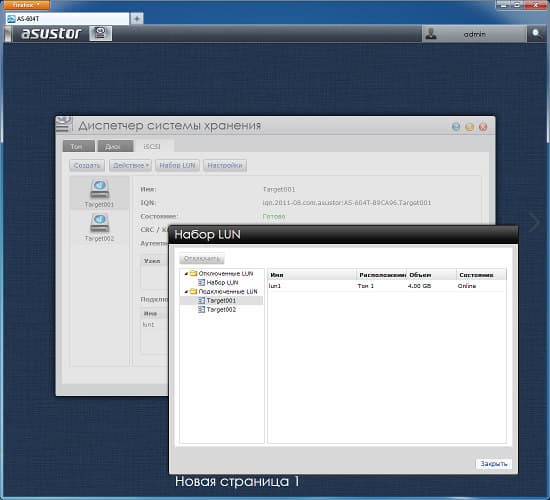Select Target001 in the LUN tree
Image resolution: width=550 pixels, height=500 pixels.
[221, 300]
